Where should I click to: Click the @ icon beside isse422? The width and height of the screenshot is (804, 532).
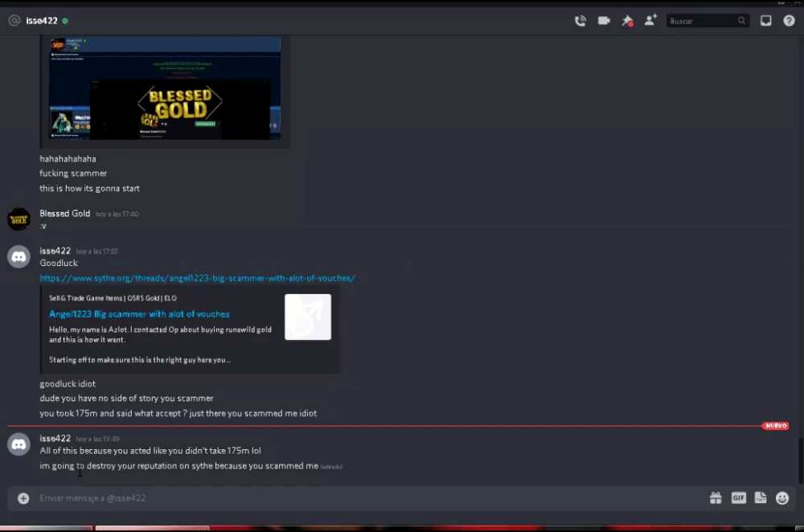[14, 21]
